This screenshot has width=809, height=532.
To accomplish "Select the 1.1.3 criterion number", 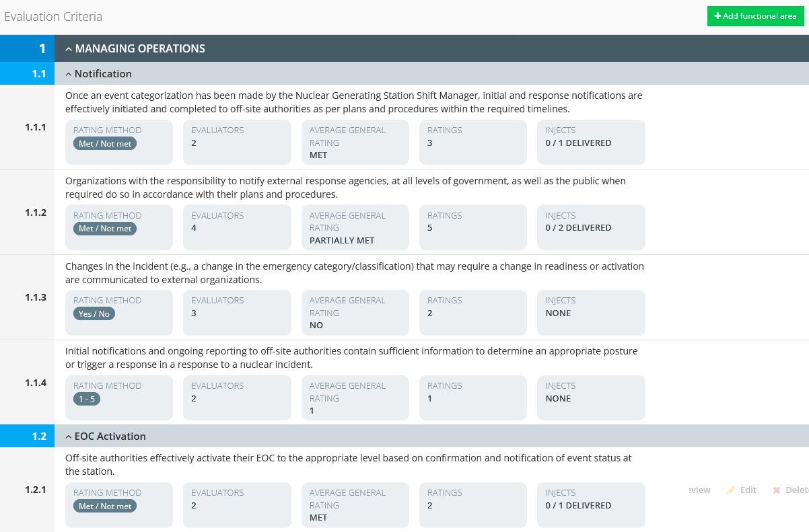I will pyautogui.click(x=36, y=297).
